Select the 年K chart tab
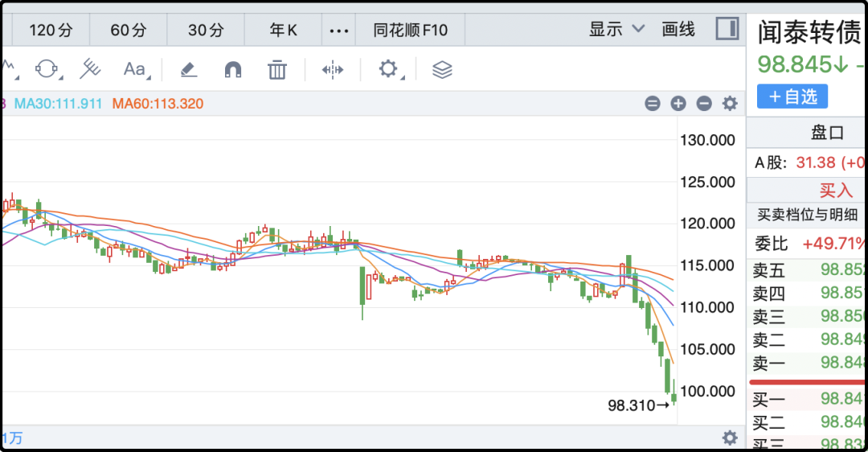The height and width of the screenshot is (452, 868). [284, 30]
